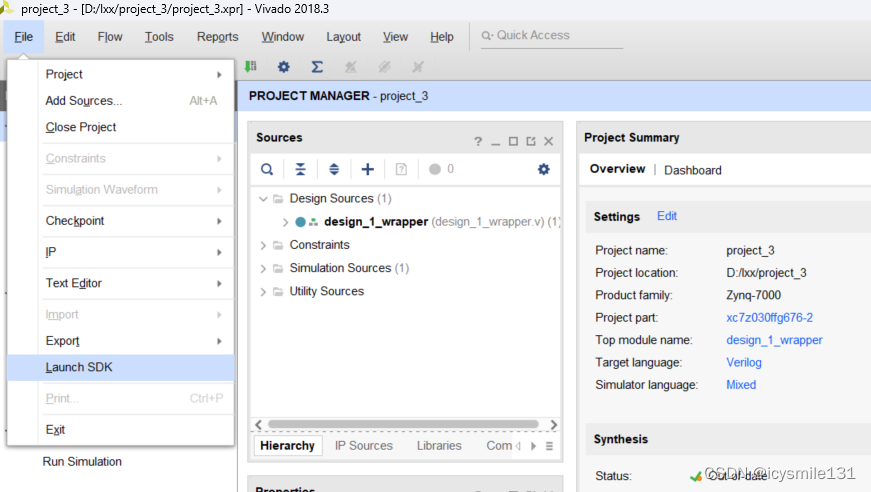
Task: Click the Sources horizontal scrollbar thumb
Action: click(x=403, y=424)
